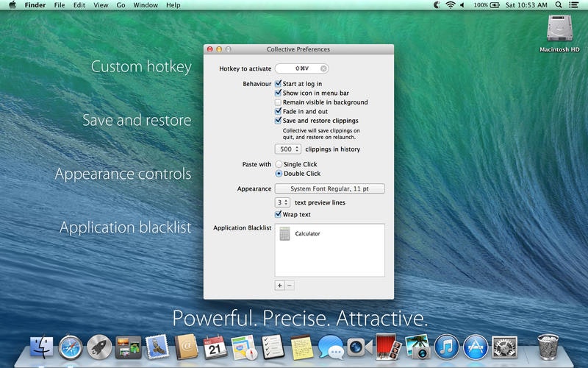Select the Calculator icon in the blacklist
The width and height of the screenshot is (588, 368).
[284, 234]
